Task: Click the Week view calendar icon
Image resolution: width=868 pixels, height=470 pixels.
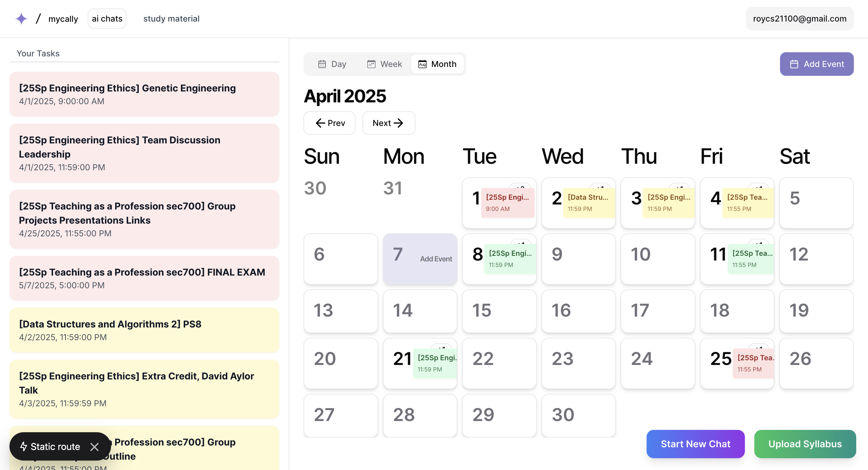Action: pyautogui.click(x=371, y=64)
